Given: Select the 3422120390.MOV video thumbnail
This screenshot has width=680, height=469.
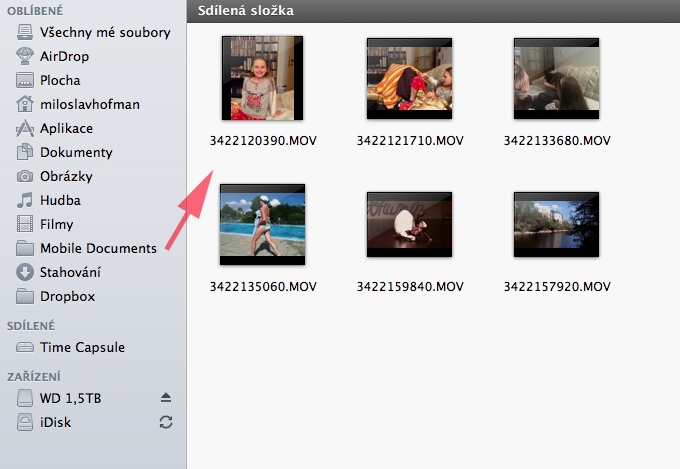Looking at the screenshot, I should coord(262,79).
